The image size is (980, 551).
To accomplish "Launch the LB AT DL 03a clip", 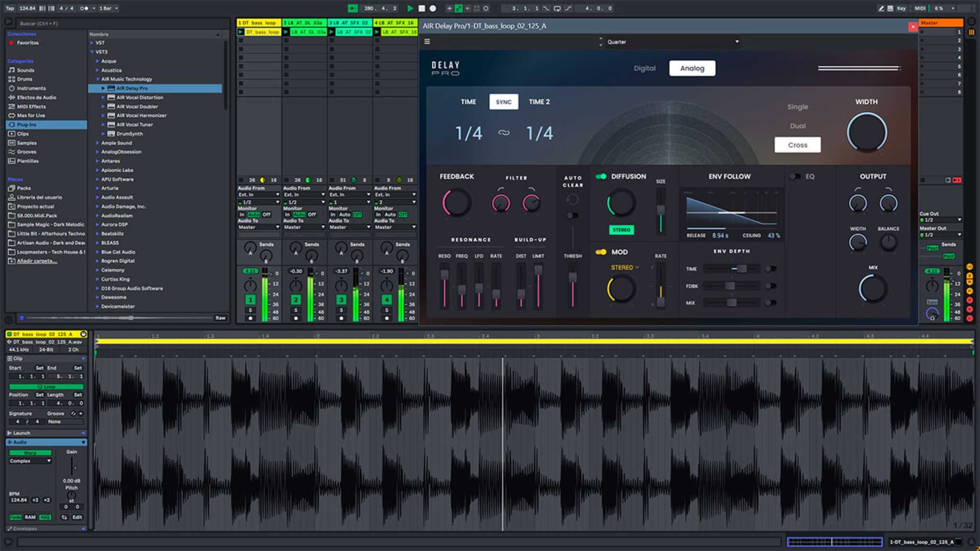I will coord(286,32).
